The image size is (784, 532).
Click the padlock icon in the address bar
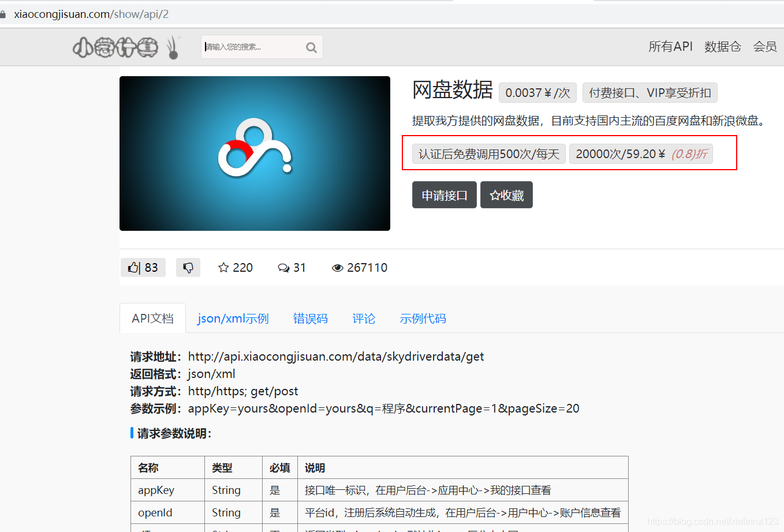3,14
